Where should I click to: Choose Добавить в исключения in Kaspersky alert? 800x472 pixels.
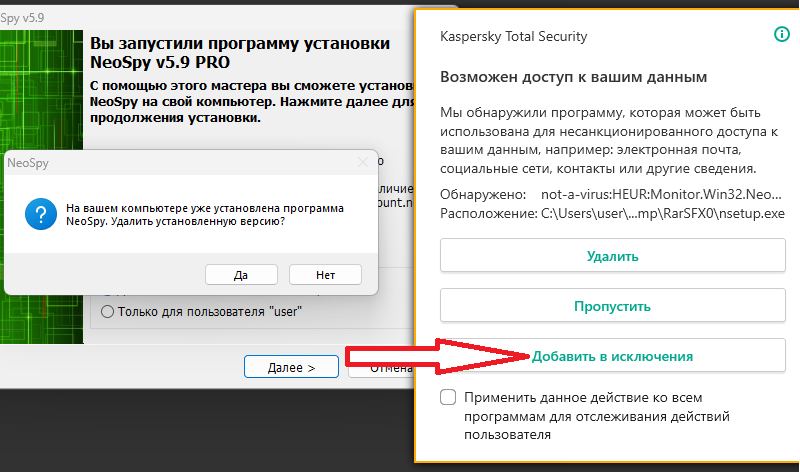click(x=613, y=356)
